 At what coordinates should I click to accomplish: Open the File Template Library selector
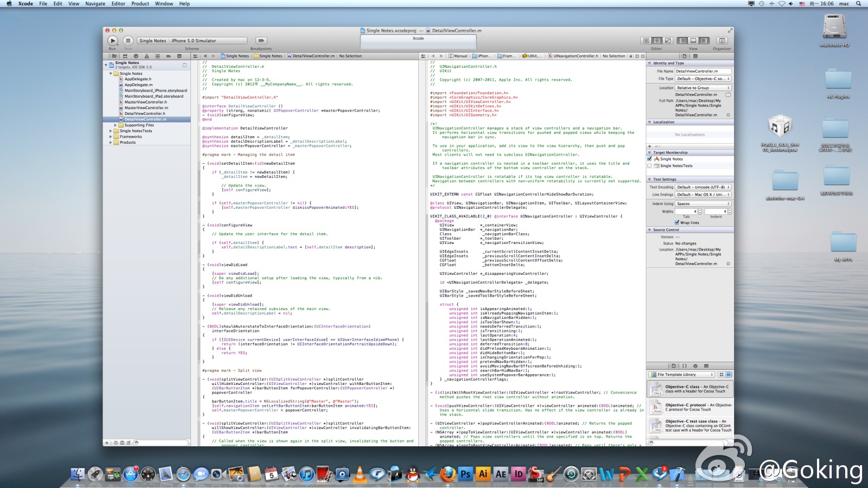click(682, 374)
